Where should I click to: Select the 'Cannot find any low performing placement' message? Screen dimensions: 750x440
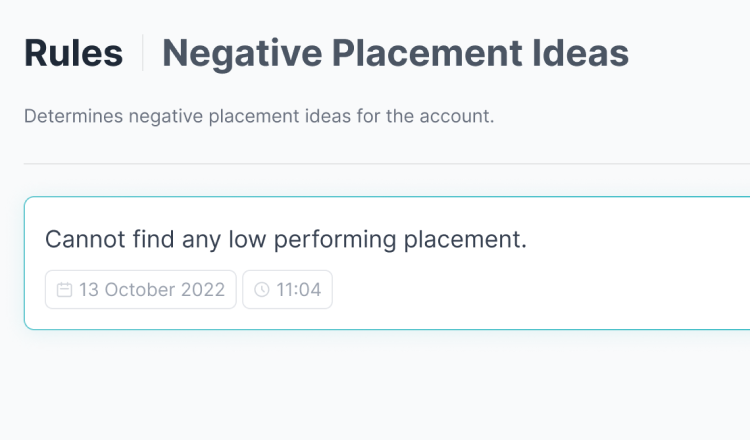[x=286, y=239]
